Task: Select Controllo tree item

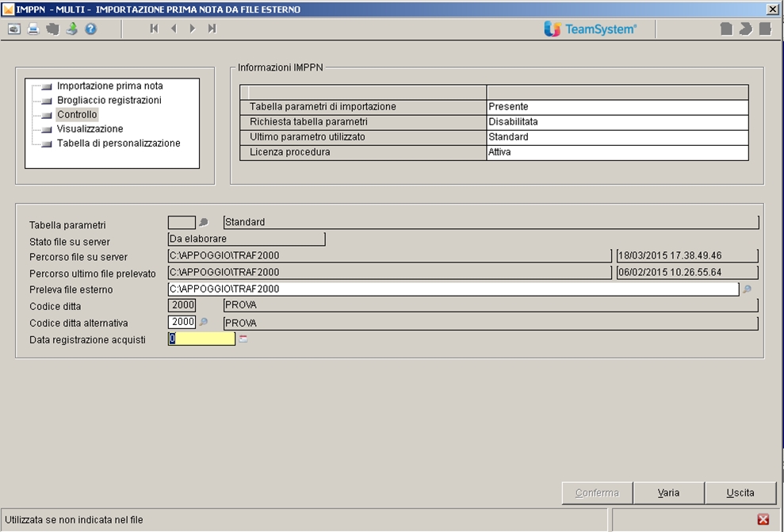Action: click(x=77, y=114)
